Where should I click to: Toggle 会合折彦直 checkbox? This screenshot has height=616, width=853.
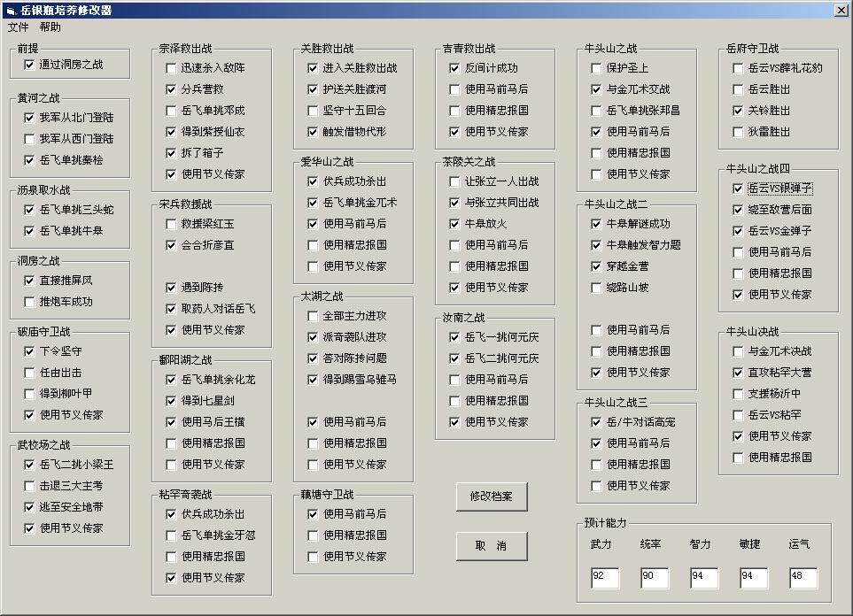coord(171,245)
